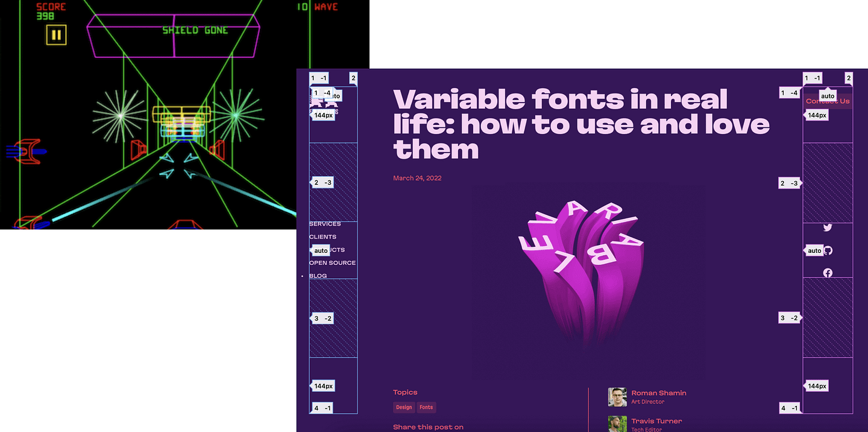Click Travis Turner's avatar photo
Screen dimensions: 868x432
point(617,424)
